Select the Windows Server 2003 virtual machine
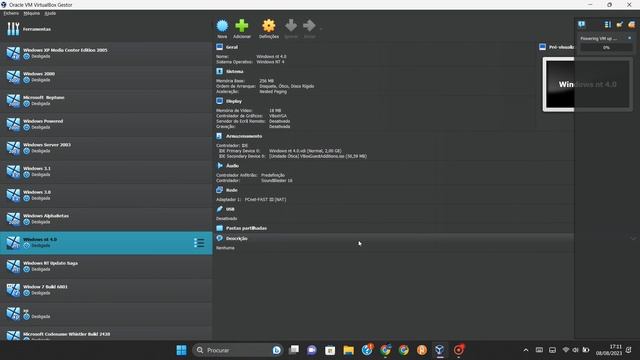This screenshot has width=640, height=360. click(x=106, y=148)
